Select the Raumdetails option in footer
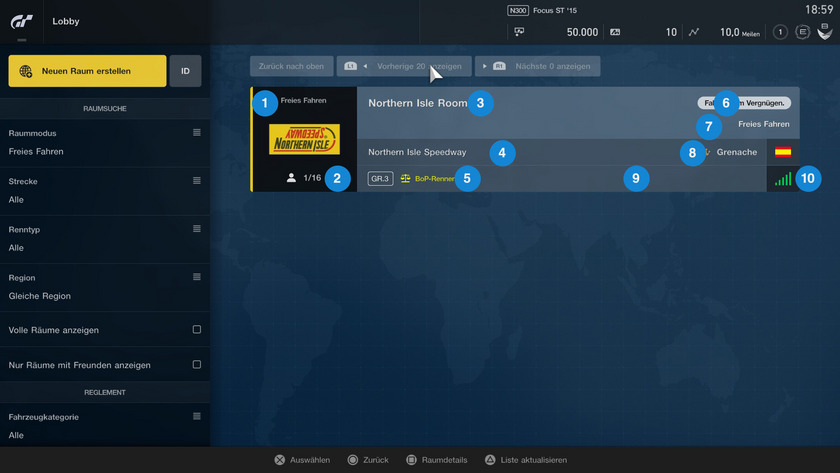The image size is (840, 473). pos(437,460)
